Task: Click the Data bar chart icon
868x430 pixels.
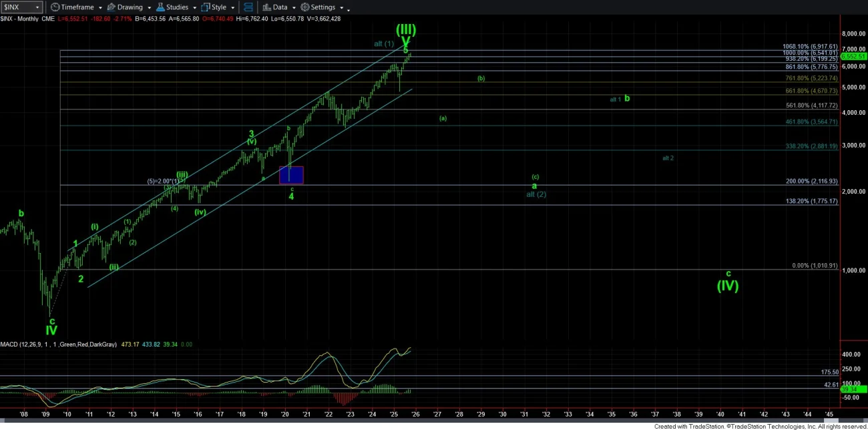Action: [x=266, y=7]
